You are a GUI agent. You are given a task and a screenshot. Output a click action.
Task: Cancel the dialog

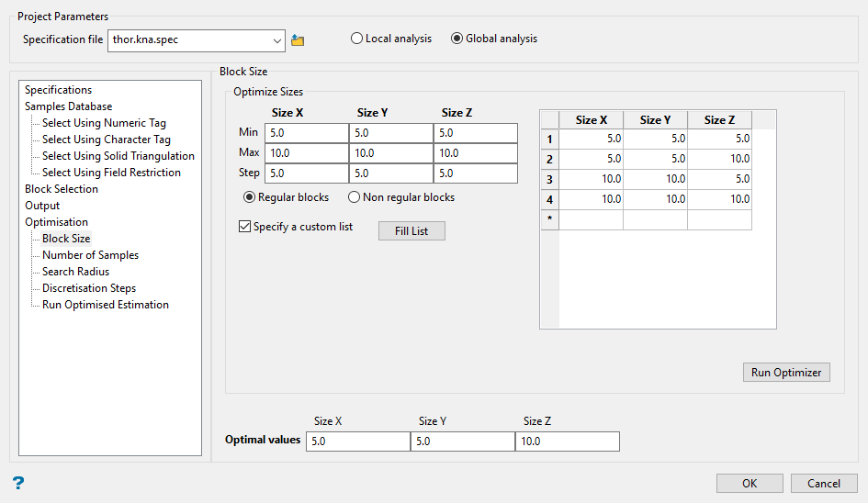824,484
